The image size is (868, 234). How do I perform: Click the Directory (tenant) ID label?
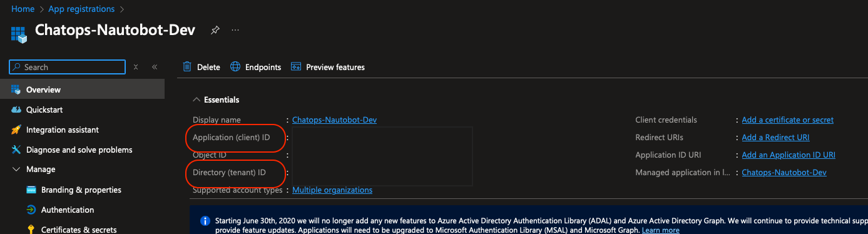pyautogui.click(x=229, y=172)
